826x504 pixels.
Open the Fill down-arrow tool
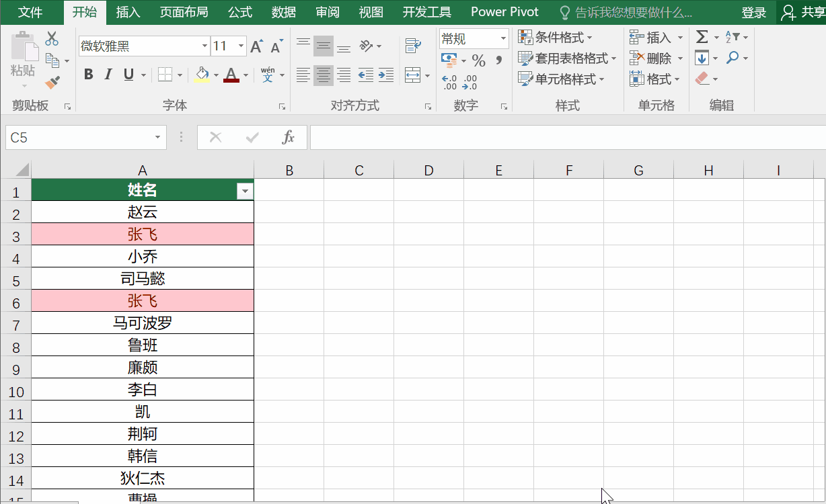(x=702, y=58)
